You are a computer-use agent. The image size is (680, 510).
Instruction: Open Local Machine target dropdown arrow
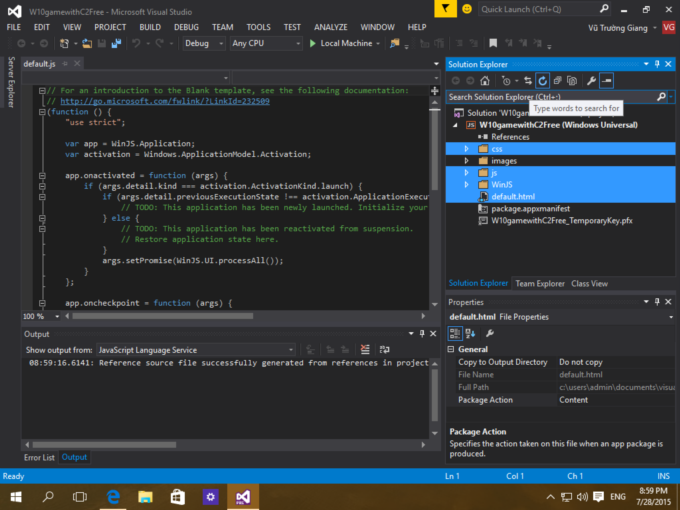click(378, 43)
